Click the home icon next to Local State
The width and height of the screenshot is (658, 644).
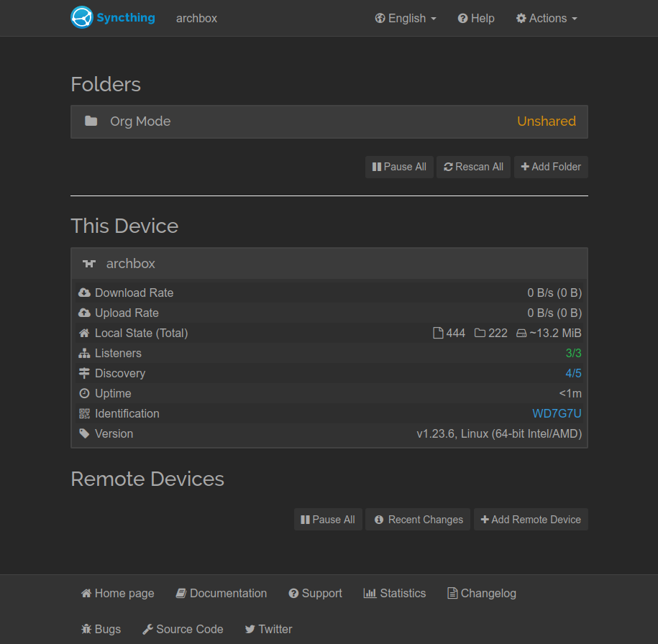(x=84, y=333)
